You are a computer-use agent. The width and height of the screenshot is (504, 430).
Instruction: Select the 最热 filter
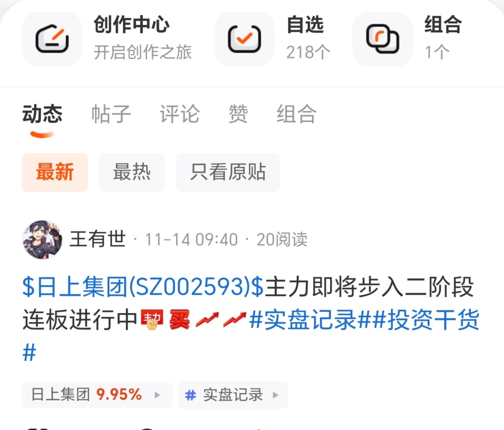tap(132, 172)
